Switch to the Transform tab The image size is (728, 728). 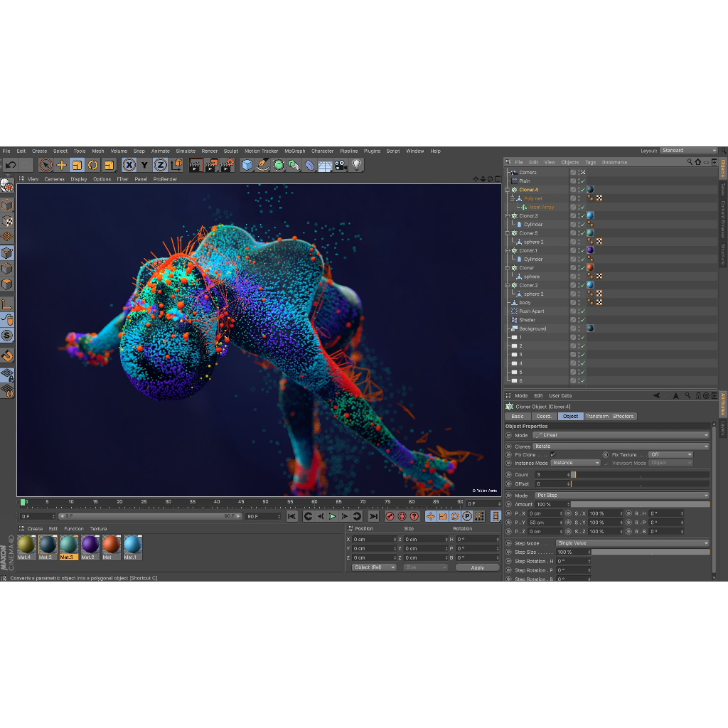(597, 417)
